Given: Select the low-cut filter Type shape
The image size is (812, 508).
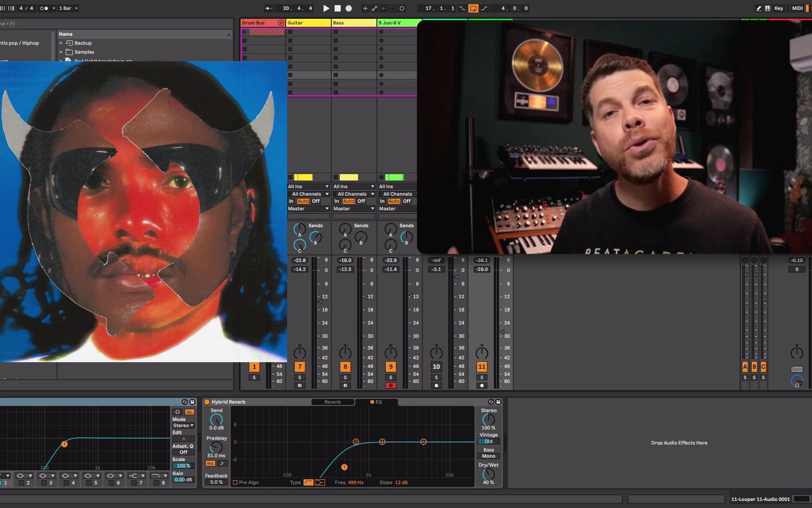Looking at the screenshot, I should click(308, 482).
